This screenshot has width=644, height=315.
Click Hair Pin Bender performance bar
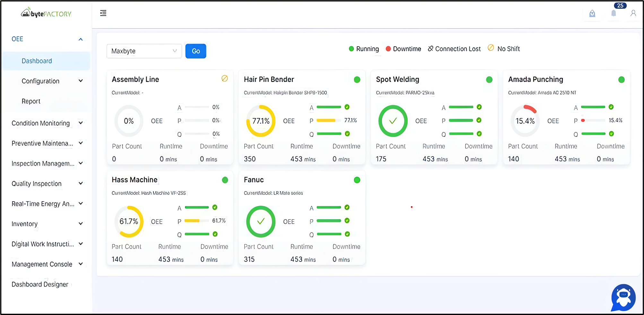point(329,121)
